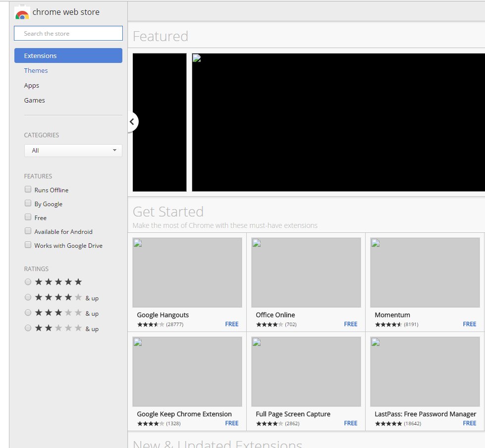Open Google Keep Chrome Extension thumbnail
The width and height of the screenshot is (485, 448).
click(187, 372)
